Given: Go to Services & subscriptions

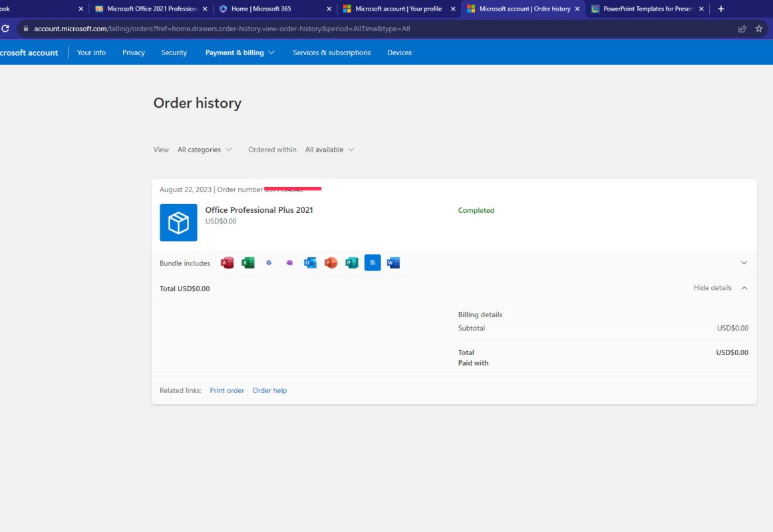Looking at the screenshot, I should pyautogui.click(x=331, y=53).
